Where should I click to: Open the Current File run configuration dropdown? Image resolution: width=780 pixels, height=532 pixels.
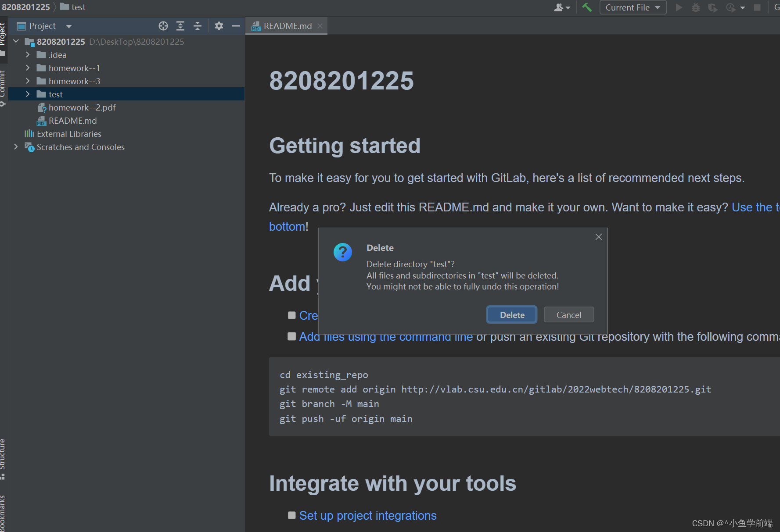(633, 7)
